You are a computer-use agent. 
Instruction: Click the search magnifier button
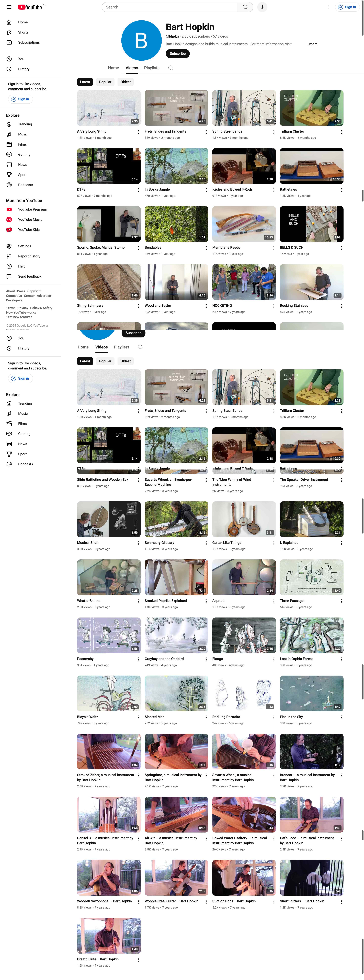coord(245,7)
